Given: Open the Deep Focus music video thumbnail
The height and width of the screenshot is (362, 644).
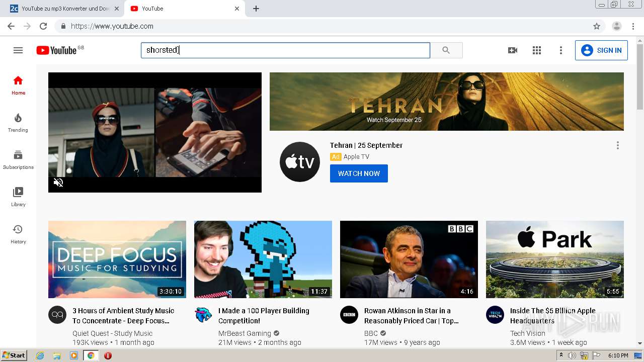Looking at the screenshot, I should (117, 259).
